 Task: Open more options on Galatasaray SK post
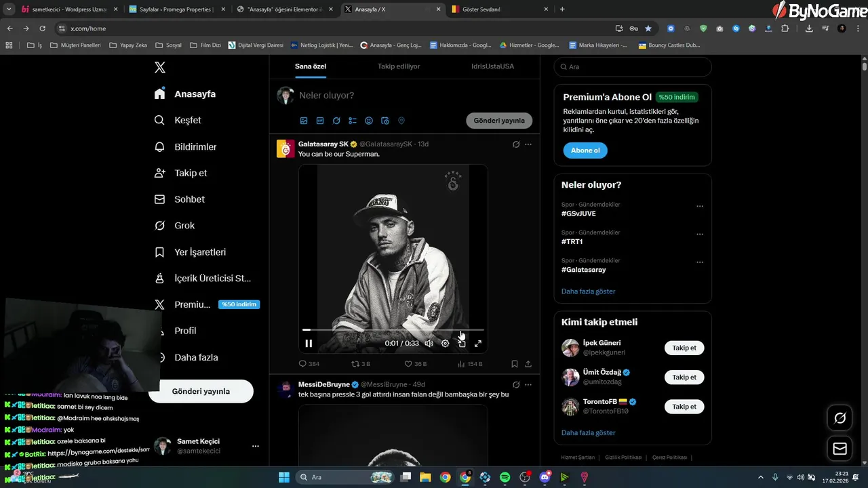(528, 144)
